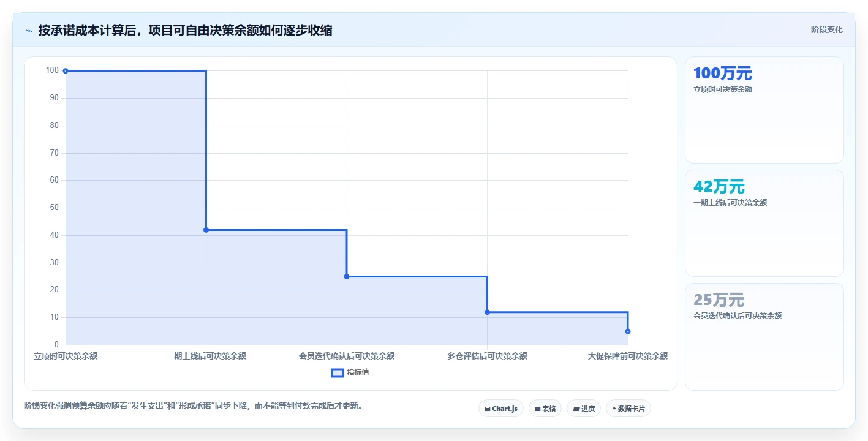The height and width of the screenshot is (441, 868).
Task: Click the 阶段变化 label in header
Action: (x=827, y=29)
